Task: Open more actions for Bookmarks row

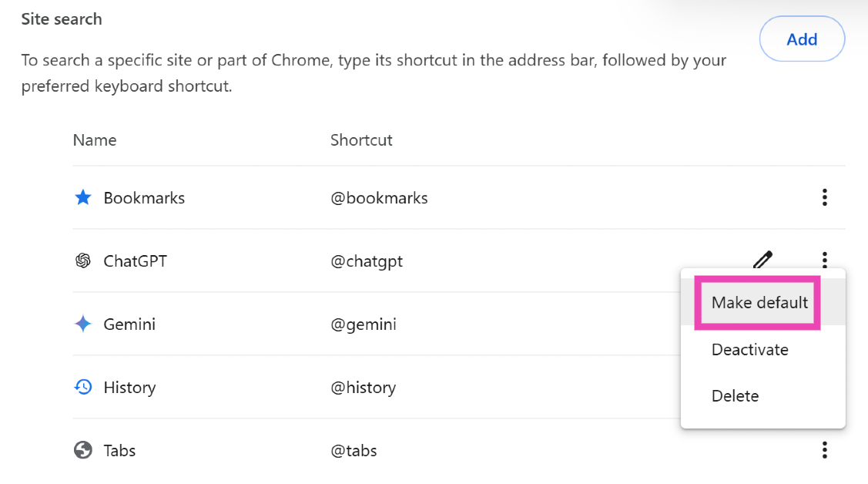Action: pos(824,198)
